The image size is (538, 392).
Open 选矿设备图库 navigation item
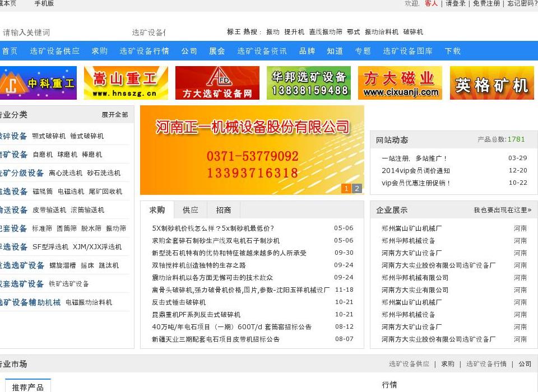pyautogui.click(x=407, y=51)
